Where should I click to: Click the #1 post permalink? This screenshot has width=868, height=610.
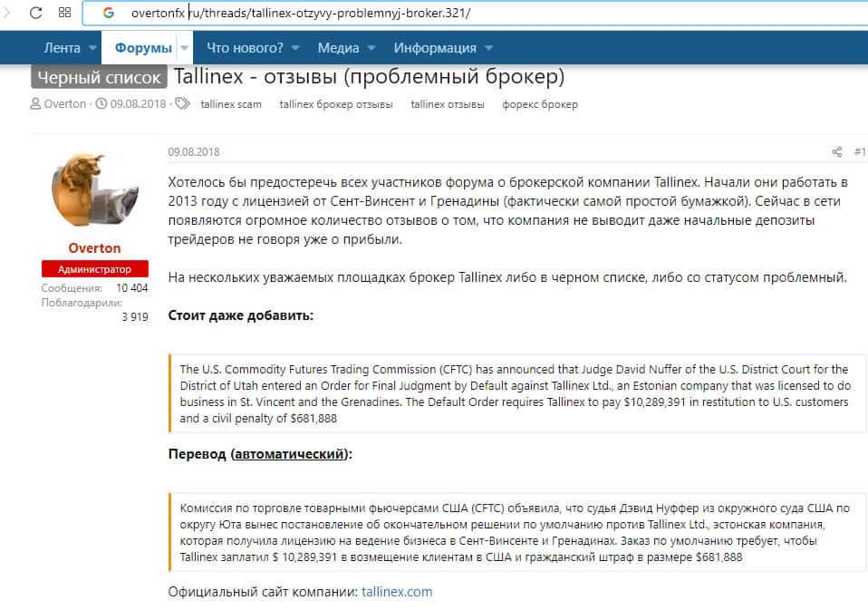coord(860,151)
